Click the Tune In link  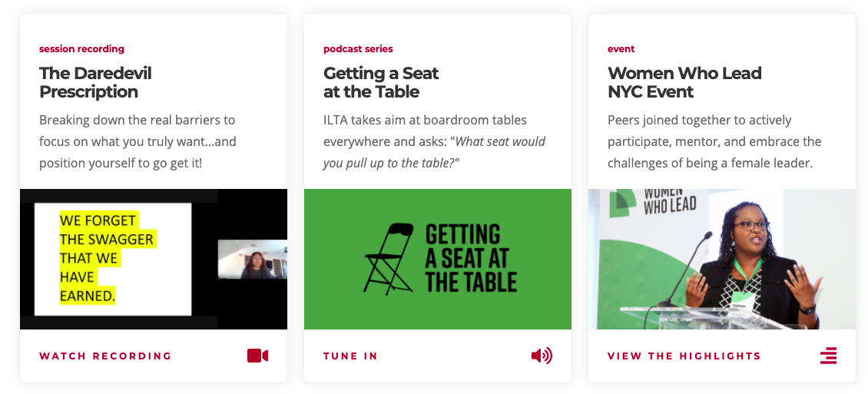point(350,356)
